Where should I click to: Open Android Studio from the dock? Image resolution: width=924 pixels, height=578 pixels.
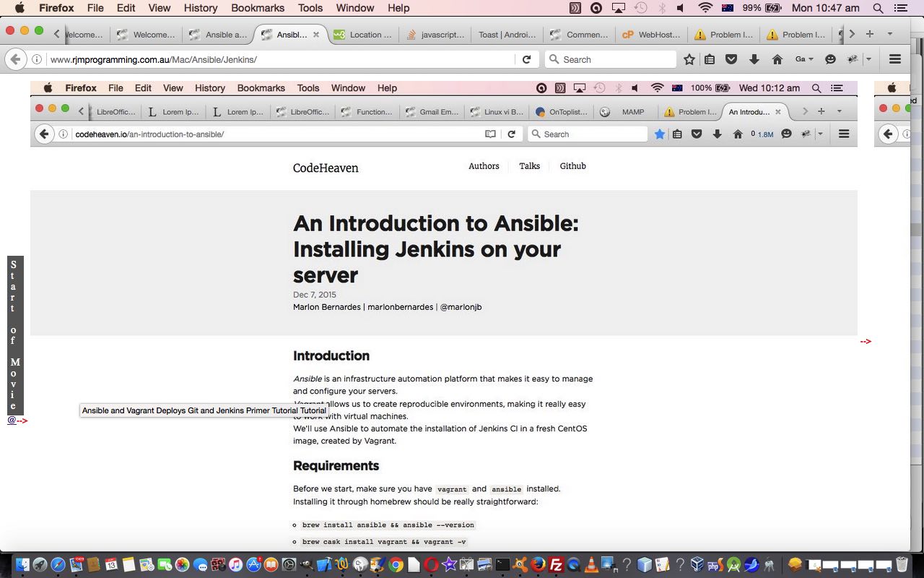coord(734,564)
